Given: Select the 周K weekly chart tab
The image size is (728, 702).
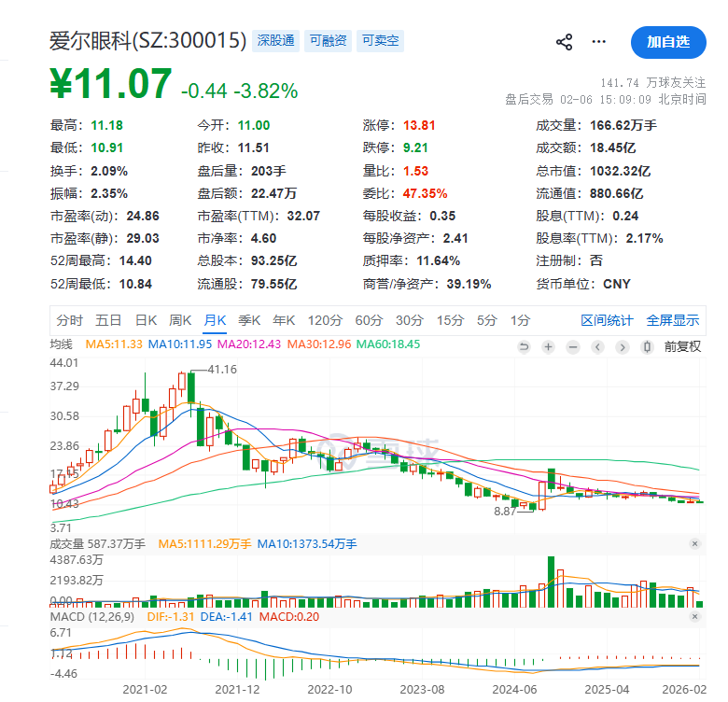Looking at the screenshot, I should coord(180,320).
